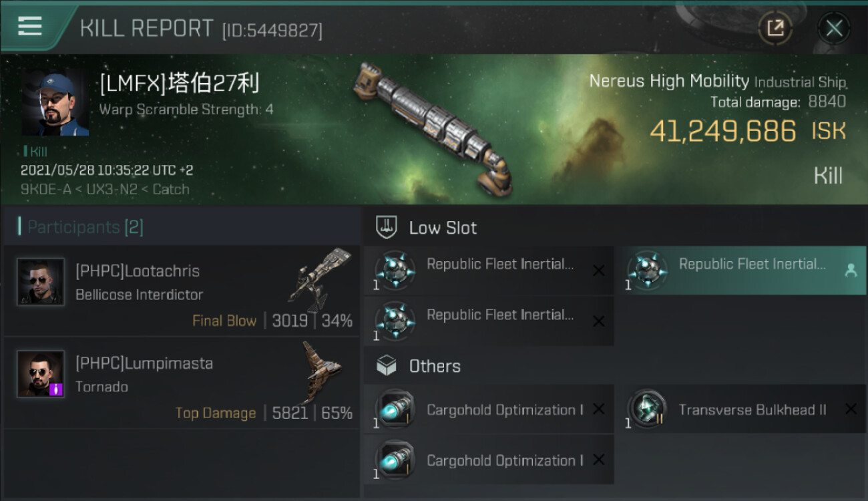This screenshot has height=501, width=868.
Task: Open Lootachris pilot portrait
Action: 41,282
